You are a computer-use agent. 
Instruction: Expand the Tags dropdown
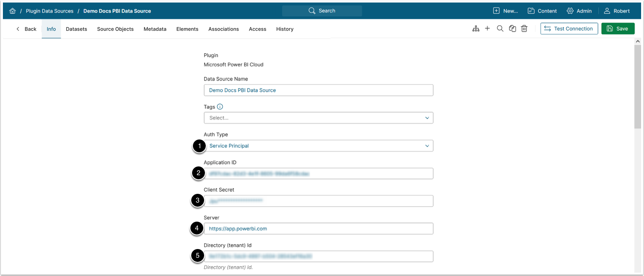tap(318, 118)
